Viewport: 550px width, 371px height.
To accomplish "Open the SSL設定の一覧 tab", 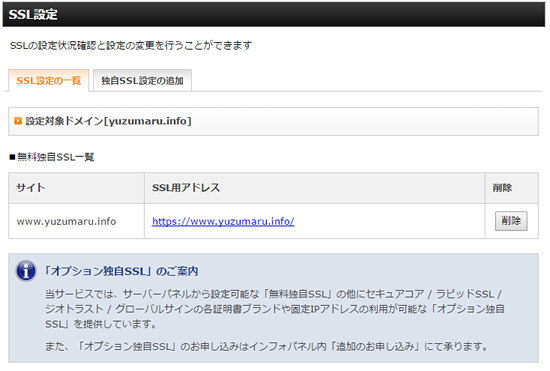I will coord(49,81).
